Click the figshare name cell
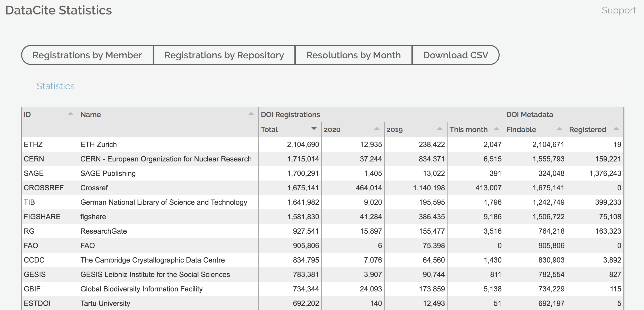644x310 pixels. [x=168, y=217]
